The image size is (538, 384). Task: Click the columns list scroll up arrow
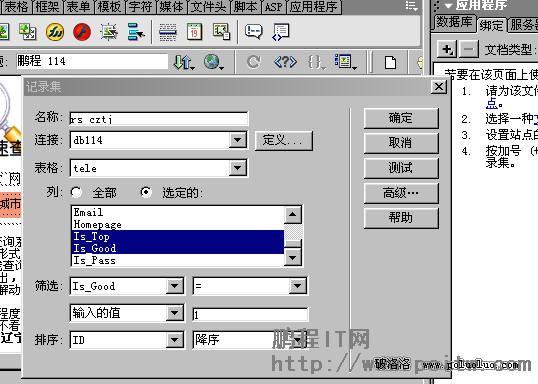coord(293,215)
